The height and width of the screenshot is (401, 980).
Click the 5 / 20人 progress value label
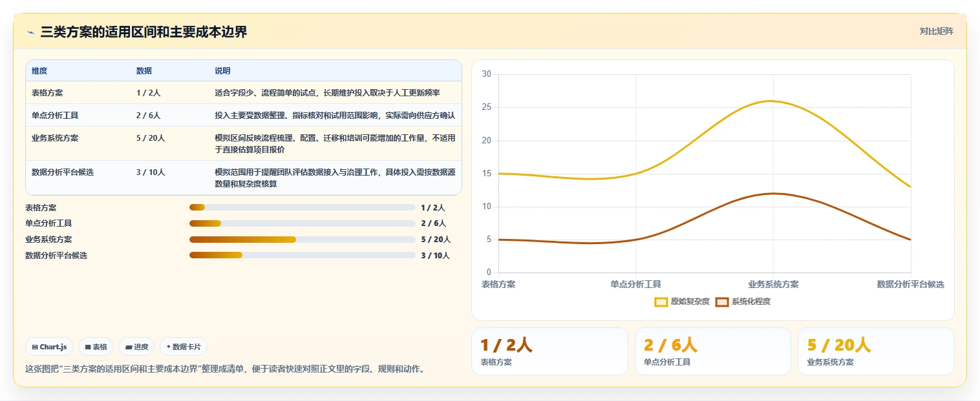[435, 240]
